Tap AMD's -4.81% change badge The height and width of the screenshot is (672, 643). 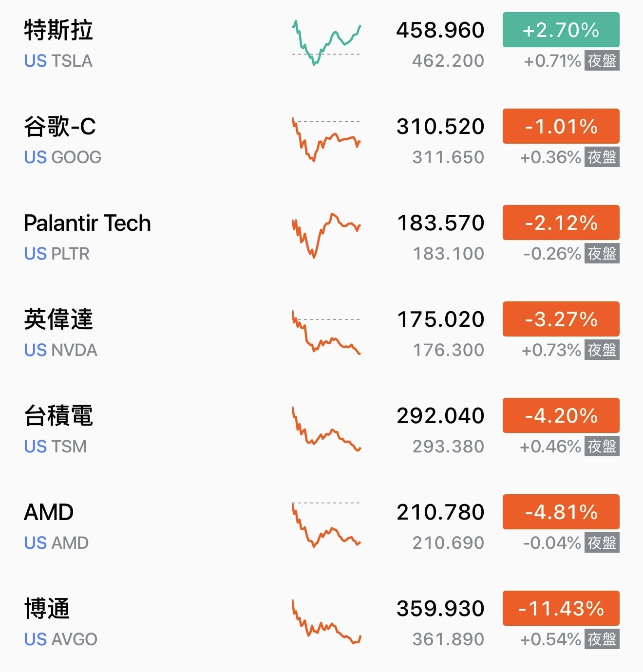pos(561,512)
